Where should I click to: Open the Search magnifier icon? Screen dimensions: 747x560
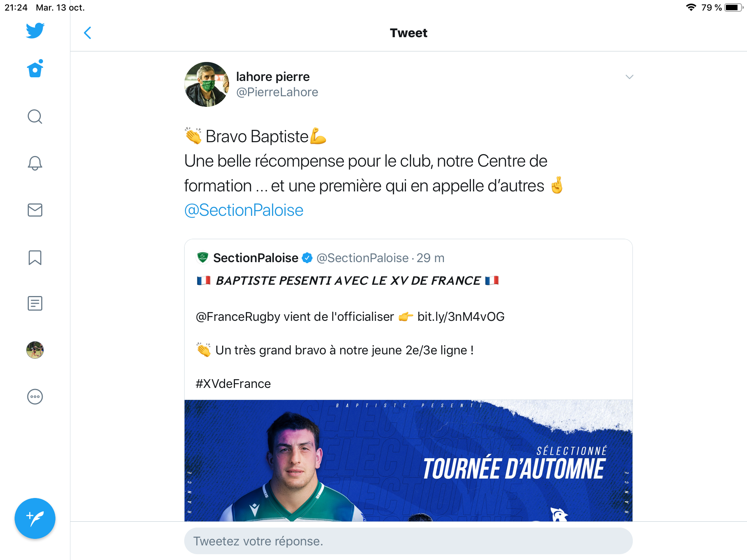click(x=35, y=117)
